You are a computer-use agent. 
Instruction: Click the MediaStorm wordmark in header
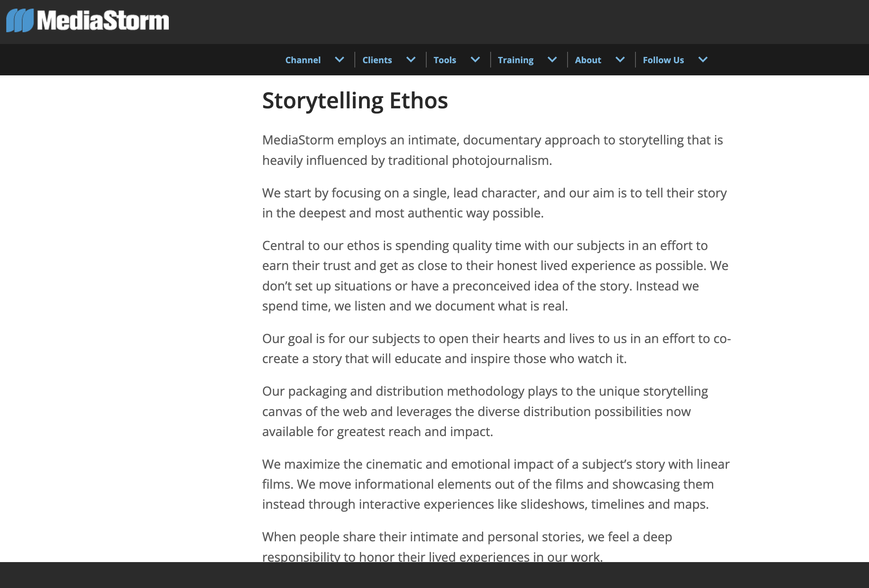click(x=103, y=20)
